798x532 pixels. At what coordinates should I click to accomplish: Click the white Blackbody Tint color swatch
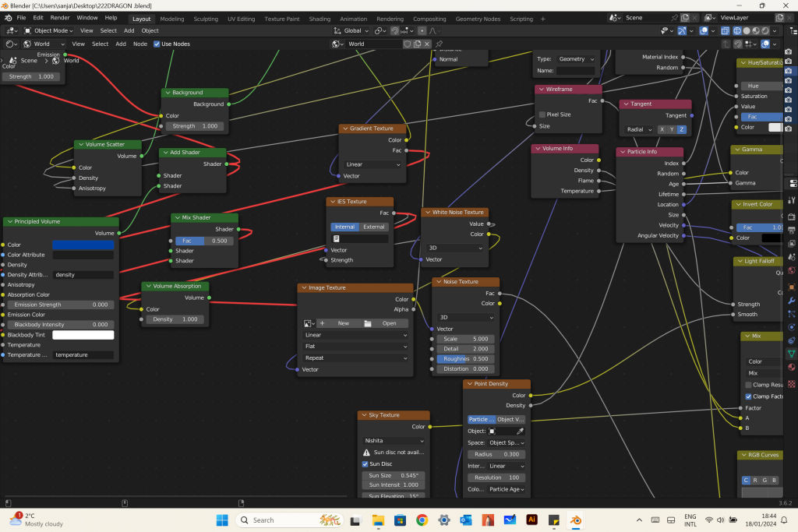click(x=83, y=335)
